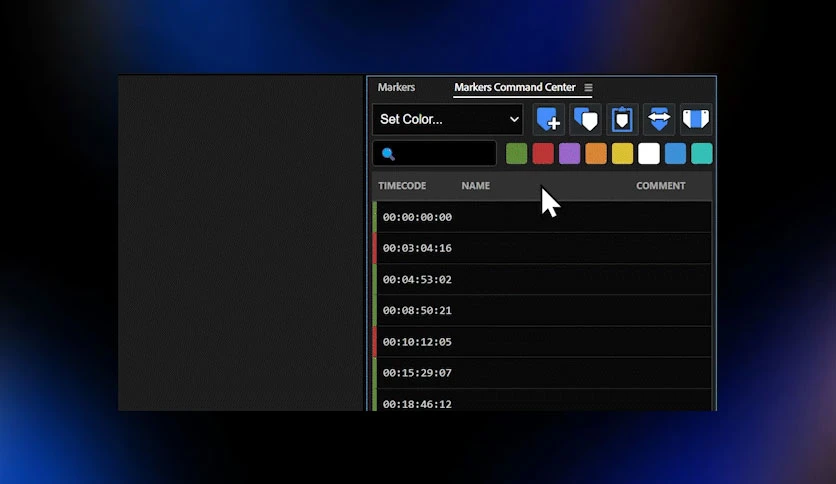The height and width of the screenshot is (484, 836).
Task: Sort by the COMMENT column header
Action: [x=661, y=186]
